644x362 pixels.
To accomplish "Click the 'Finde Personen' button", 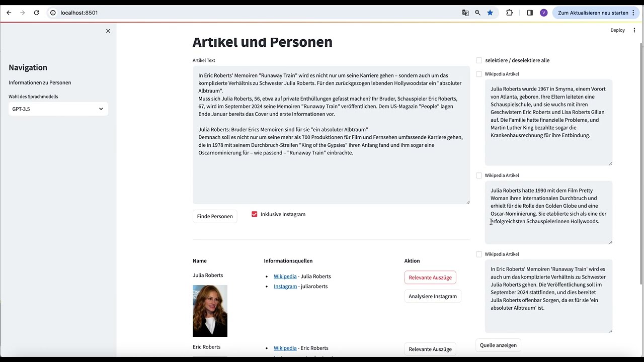I will [215, 216].
